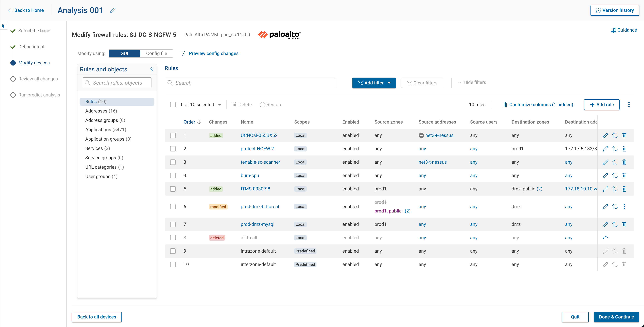Open the table's vertical three-dot menu beside Add rule
Image resolution: width=644 pixels, height=327 pixels.
tap(629, 104)
